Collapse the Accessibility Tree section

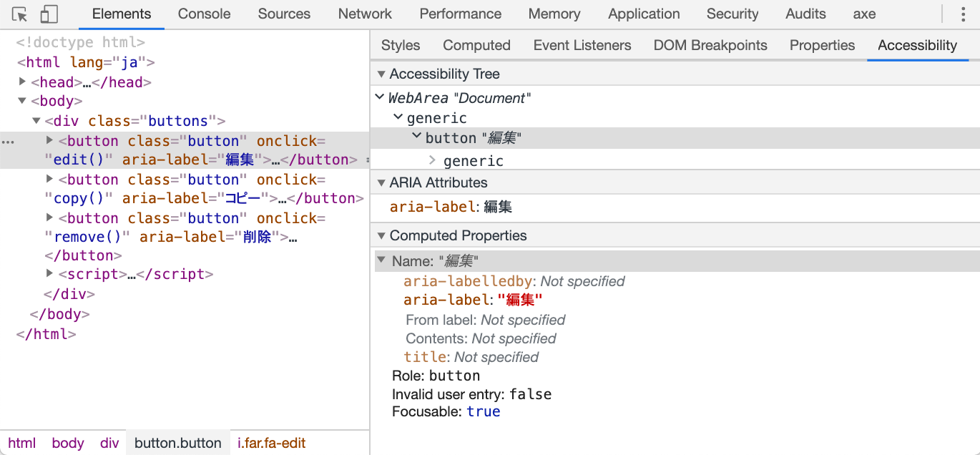(381, 74)
